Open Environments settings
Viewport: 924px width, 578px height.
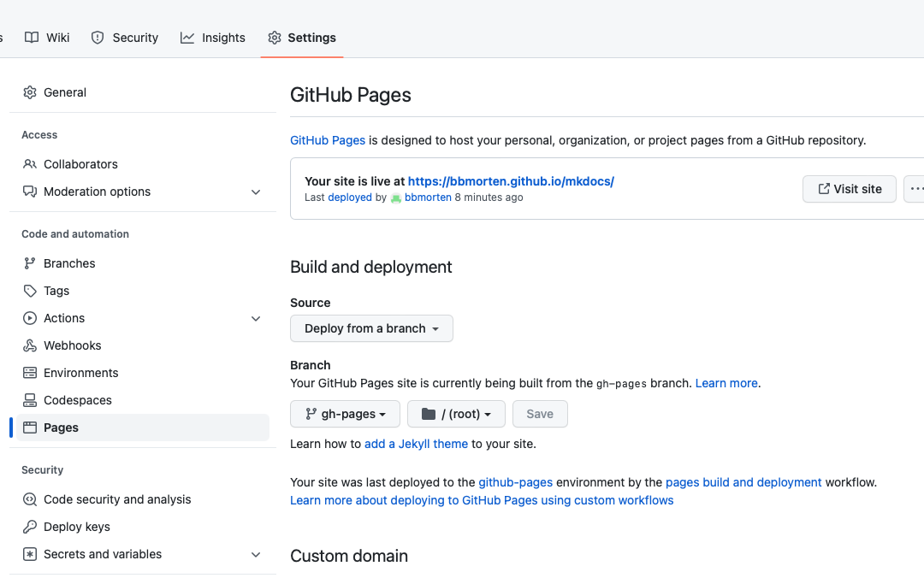(143, 373)
